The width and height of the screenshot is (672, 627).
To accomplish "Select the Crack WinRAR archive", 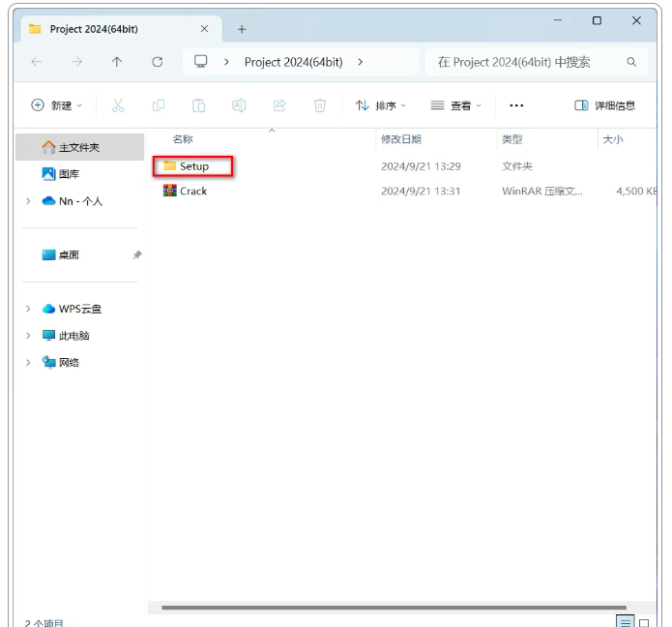I will [185, 191].
